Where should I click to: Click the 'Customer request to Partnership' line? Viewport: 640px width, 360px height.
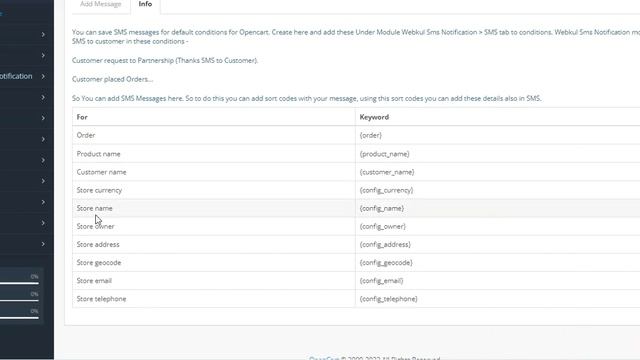[x=165, y=60]
